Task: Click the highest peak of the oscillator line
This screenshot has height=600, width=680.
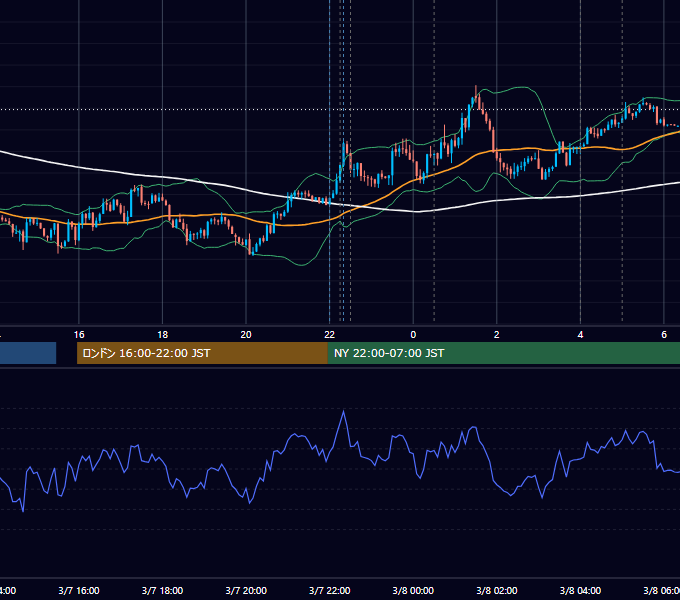Action: click(344, 411)
